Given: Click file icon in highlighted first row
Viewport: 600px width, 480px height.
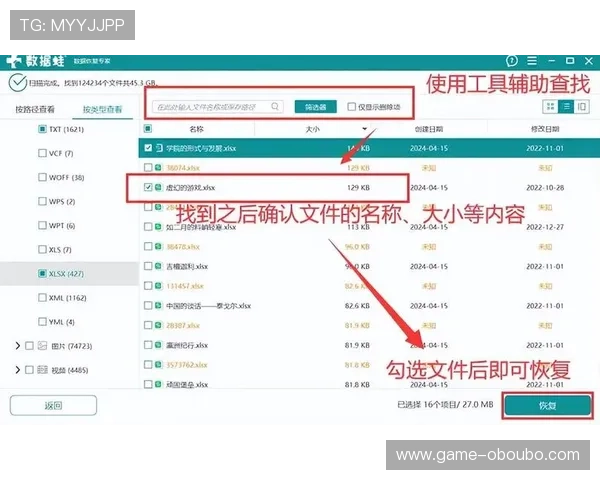Looking at the screenshot, I should pyautogui.click(x=159, y=148).
